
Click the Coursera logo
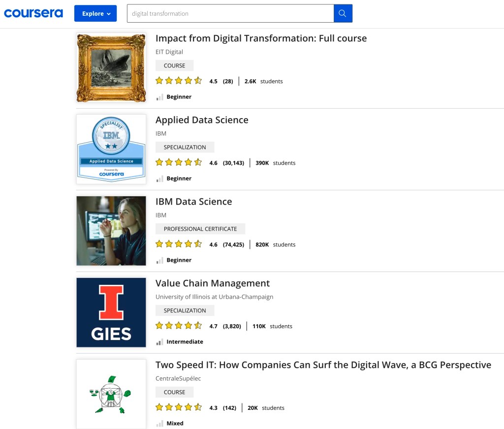pos(33,13)
